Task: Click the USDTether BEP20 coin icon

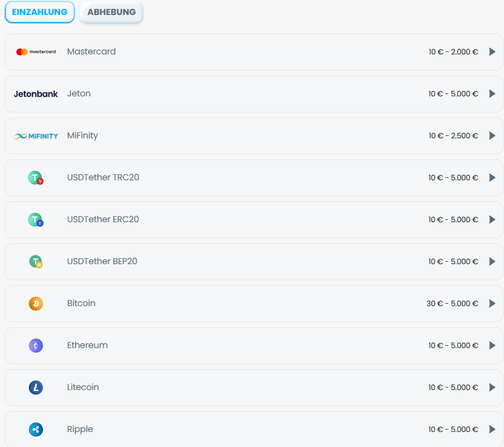Action: [35, 262]
